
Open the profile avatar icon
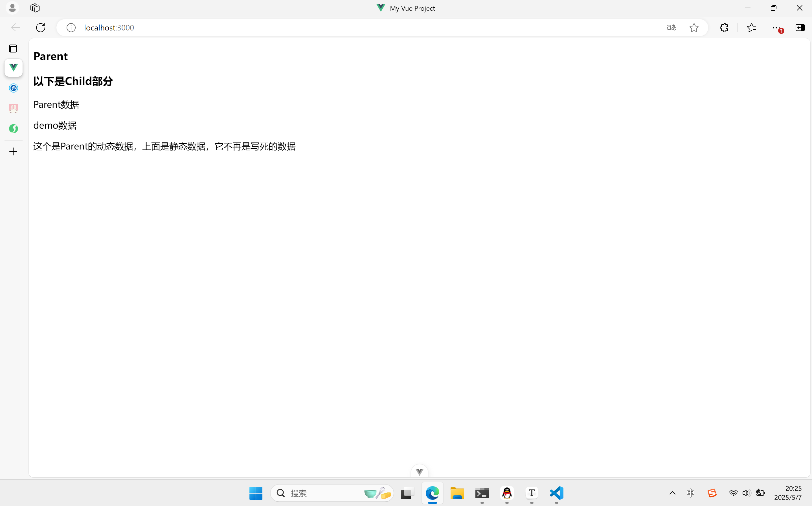click(12, 8)
